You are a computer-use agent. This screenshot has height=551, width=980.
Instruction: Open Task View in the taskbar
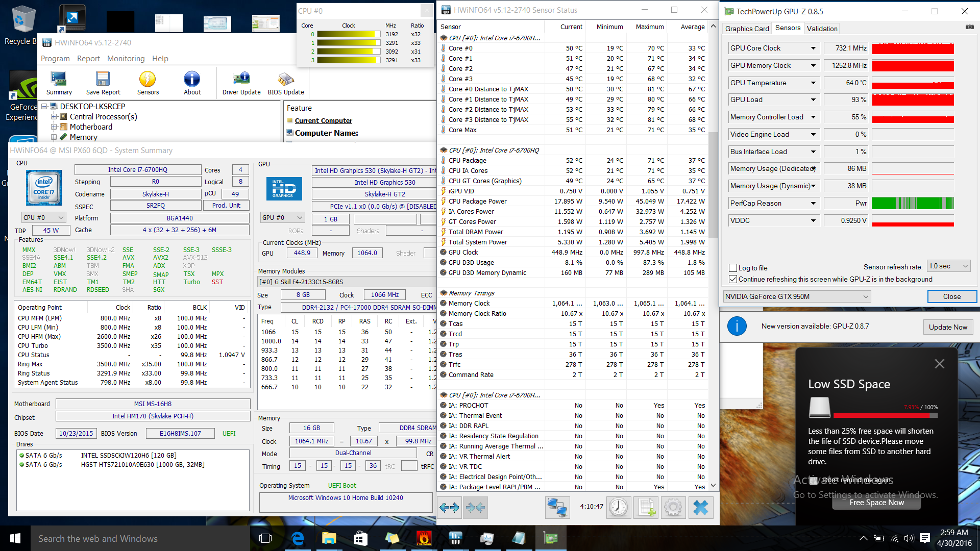(x=265, y=538)
